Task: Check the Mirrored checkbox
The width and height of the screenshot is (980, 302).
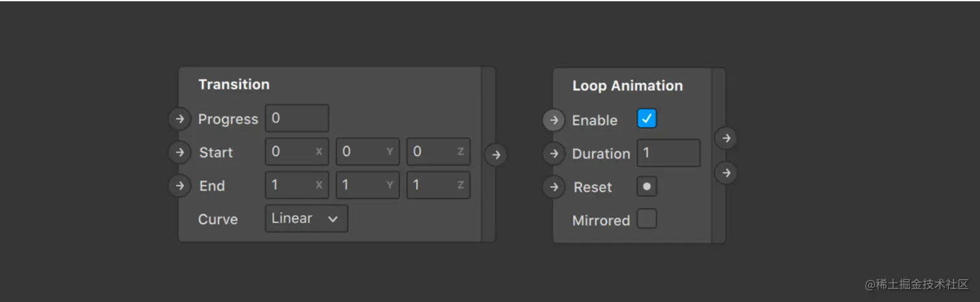Action: point(646,219)
